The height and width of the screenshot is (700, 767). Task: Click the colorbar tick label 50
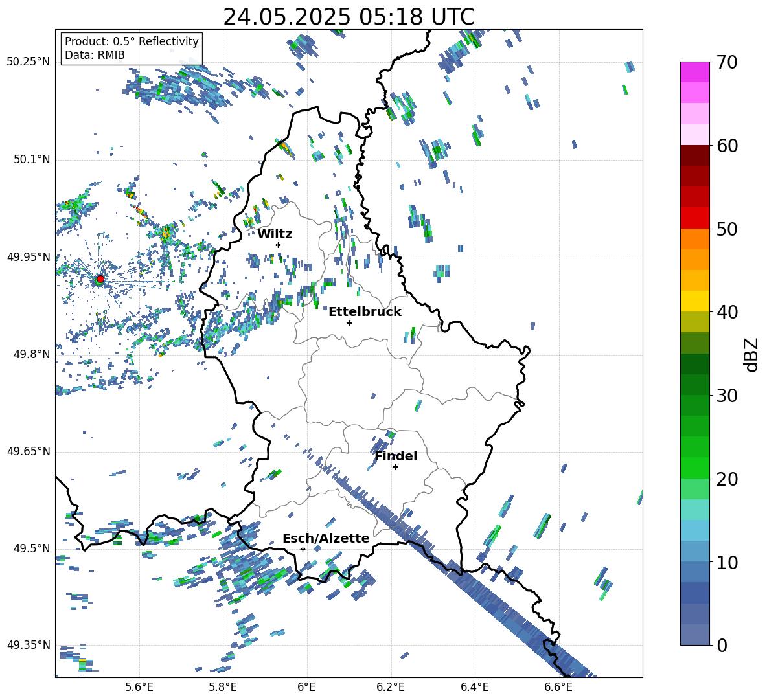[727, 229]
